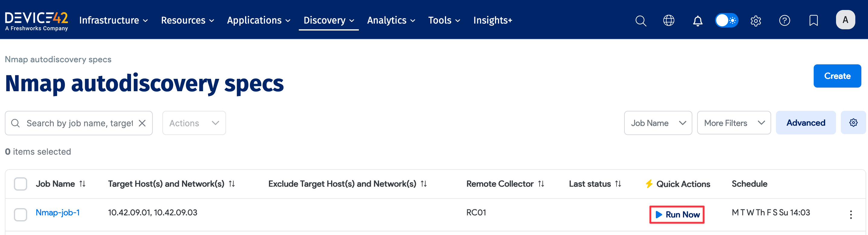Viewport: 868px width, 235px height.
Task: Open the search magnifier in top bar
Action: click(640, 21)
